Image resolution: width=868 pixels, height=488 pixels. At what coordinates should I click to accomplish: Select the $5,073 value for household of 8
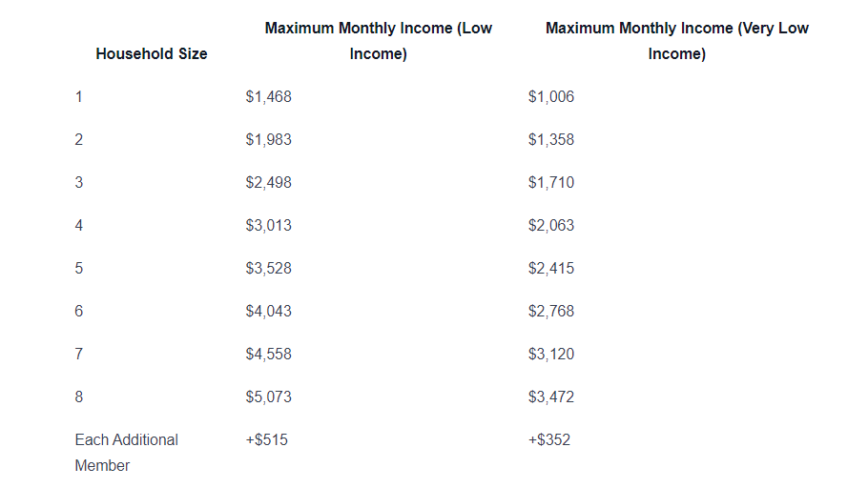tap(268, 396)
